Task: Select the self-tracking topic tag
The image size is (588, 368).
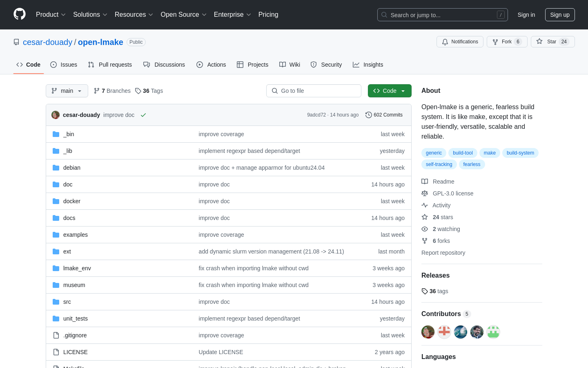Action: tap(439, 164)
